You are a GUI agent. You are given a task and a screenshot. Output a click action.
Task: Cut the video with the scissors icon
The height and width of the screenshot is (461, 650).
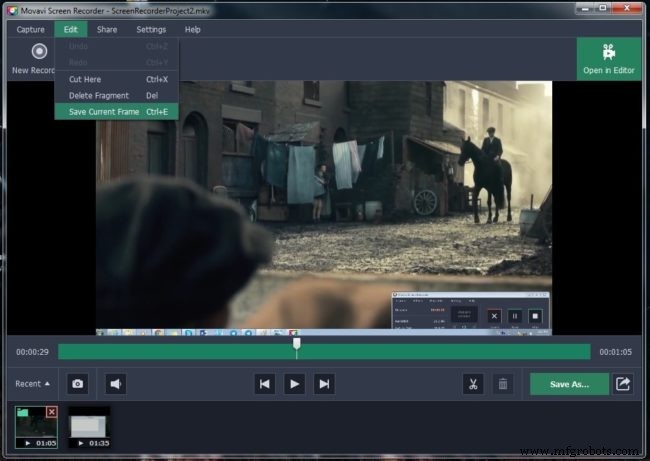click(x=473, y=384)
